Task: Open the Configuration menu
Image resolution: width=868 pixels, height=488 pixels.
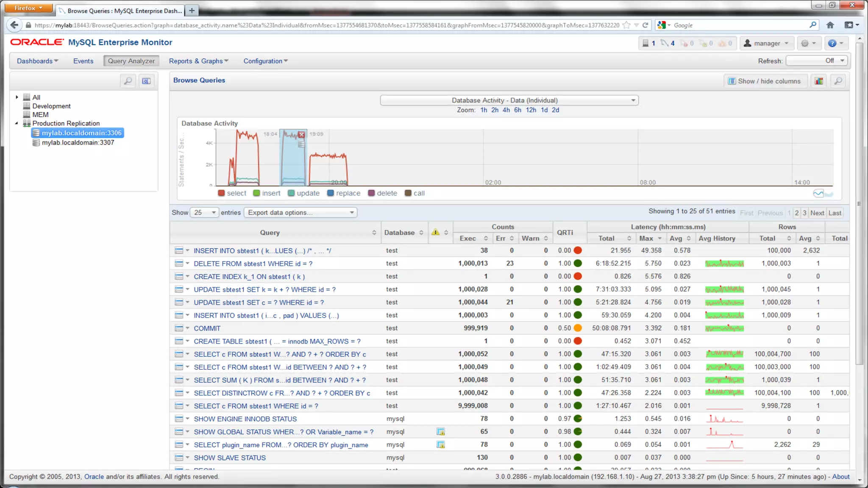Action: click(265, 61)
